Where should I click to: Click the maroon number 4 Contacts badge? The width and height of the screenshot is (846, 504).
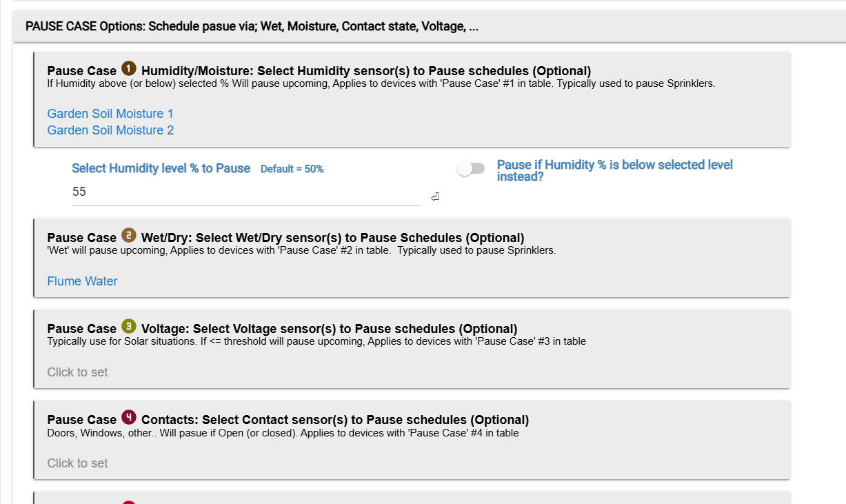click(129, 417)
